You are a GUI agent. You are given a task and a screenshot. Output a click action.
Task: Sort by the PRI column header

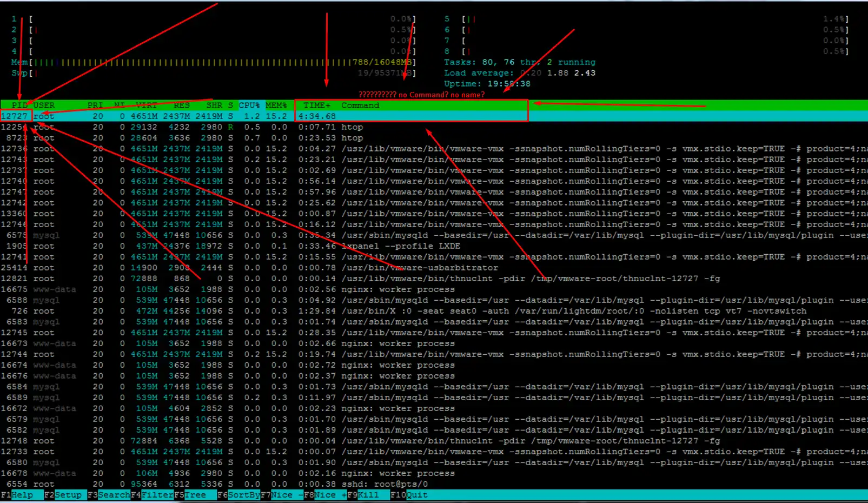(95, 105)
